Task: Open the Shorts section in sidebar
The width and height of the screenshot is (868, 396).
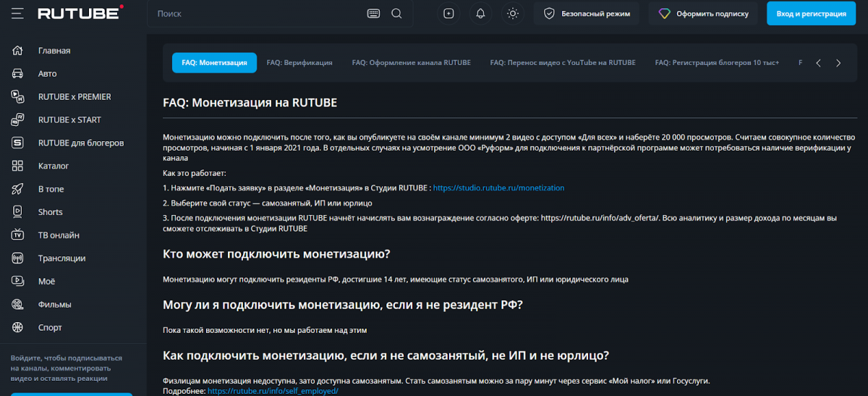Action: pyautogui.click(x=50, y=212)
